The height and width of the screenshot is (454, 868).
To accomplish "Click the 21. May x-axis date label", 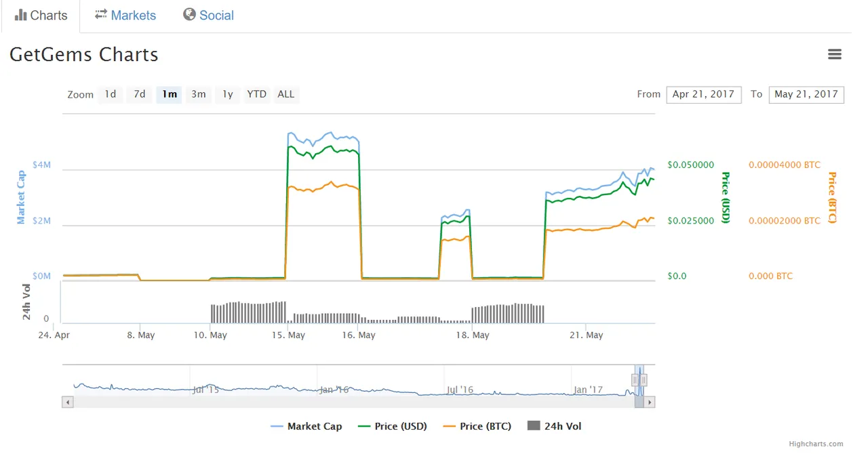I will click(x=586, y=335).
